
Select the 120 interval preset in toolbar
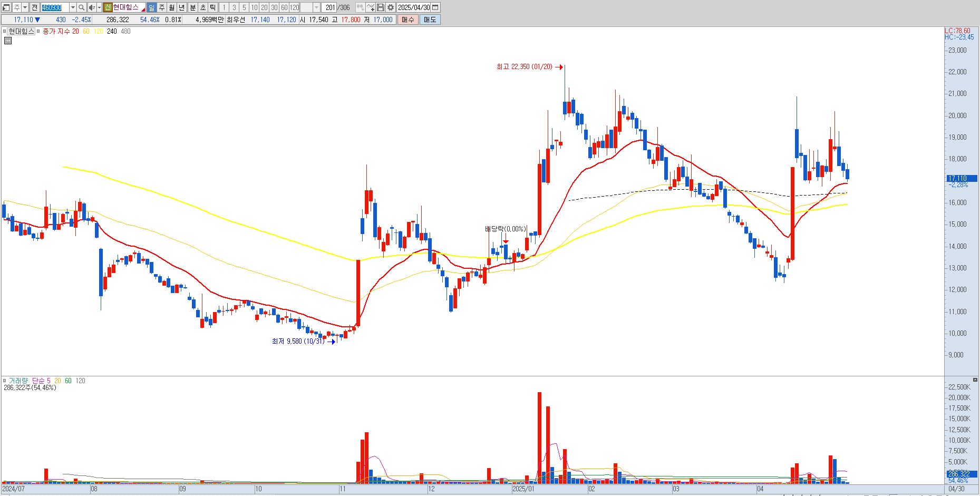click(294, 7)
